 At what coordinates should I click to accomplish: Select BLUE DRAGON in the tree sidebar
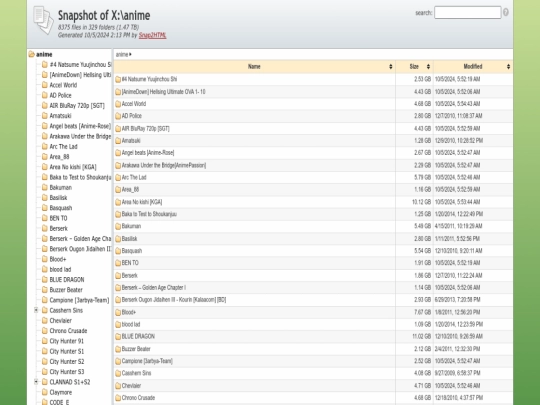coord(67,280)
